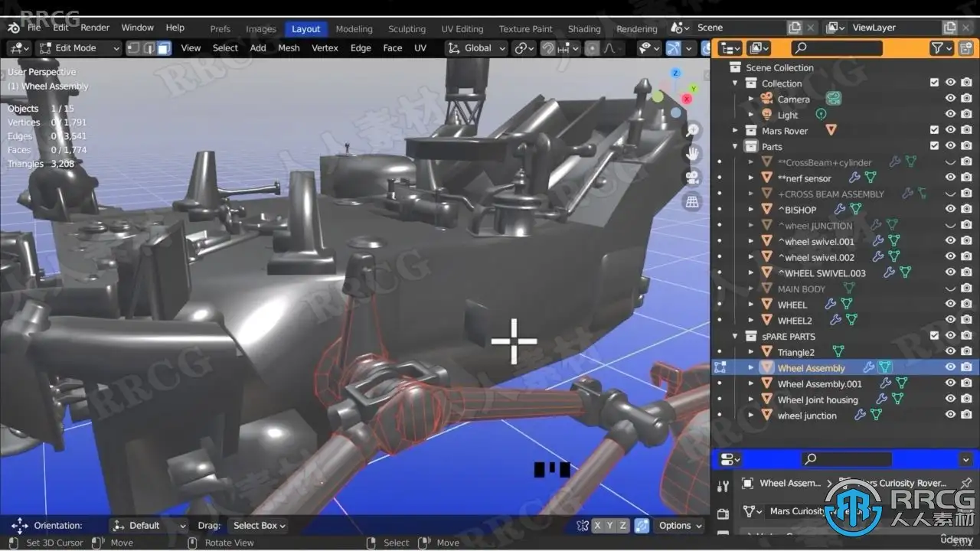Image resolution: width=980 pixels, height=551 pixels.
Task: Hide Wheel Assembly.001 in viewport
Action: click(x=950, y=383)
